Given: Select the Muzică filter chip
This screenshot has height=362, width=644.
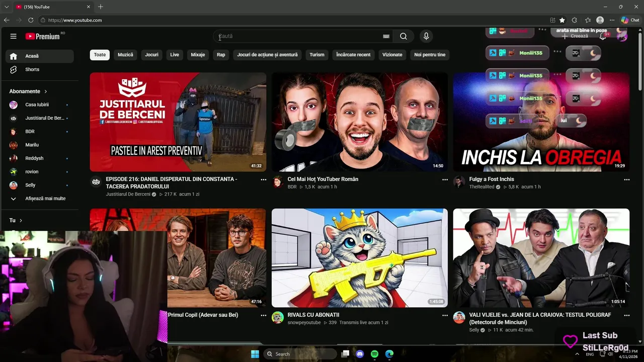Looking at the screenshot, I should coord(125,55).
